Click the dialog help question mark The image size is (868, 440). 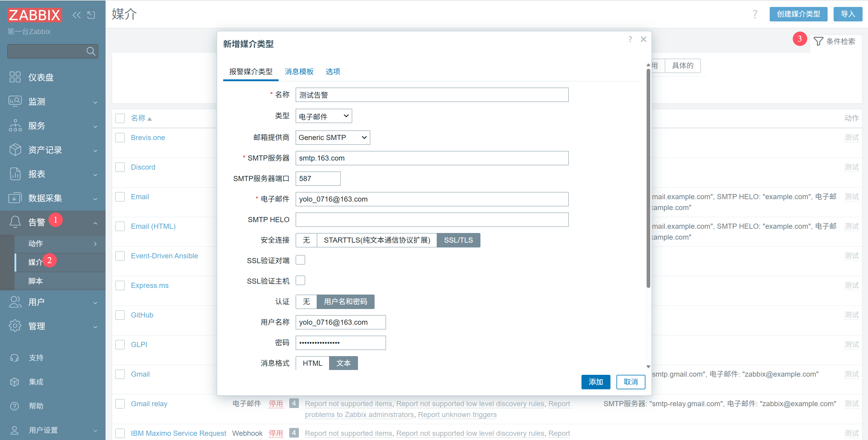[630, 40]
